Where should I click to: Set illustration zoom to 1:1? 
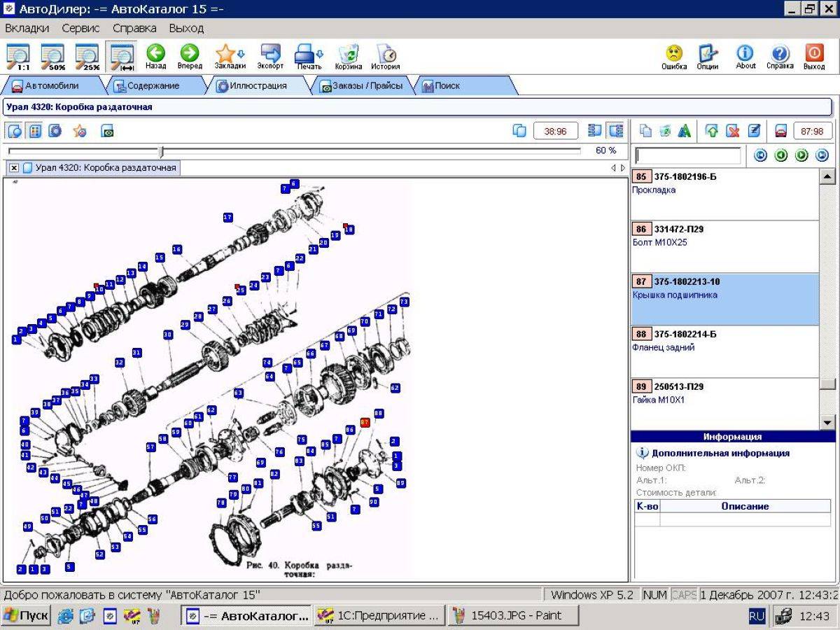tap(18, 57)
